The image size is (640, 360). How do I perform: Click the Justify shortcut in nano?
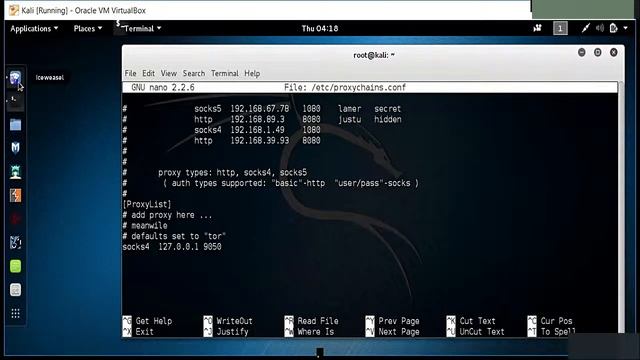tap(226, 331)
